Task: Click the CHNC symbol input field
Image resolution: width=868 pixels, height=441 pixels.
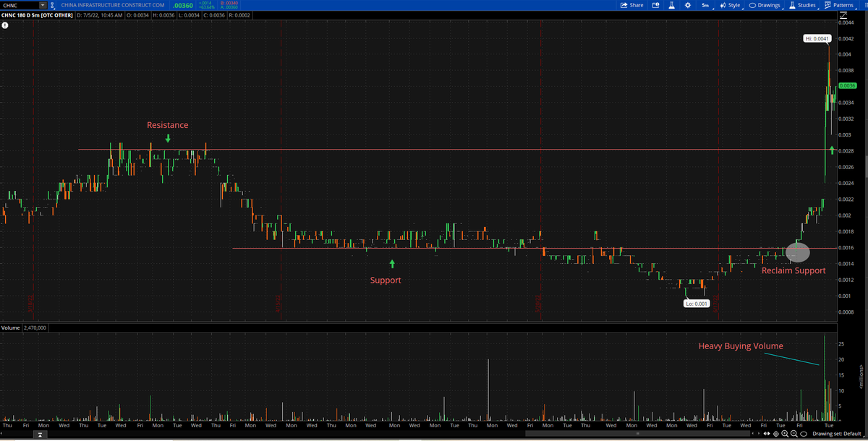Action: 20,5
